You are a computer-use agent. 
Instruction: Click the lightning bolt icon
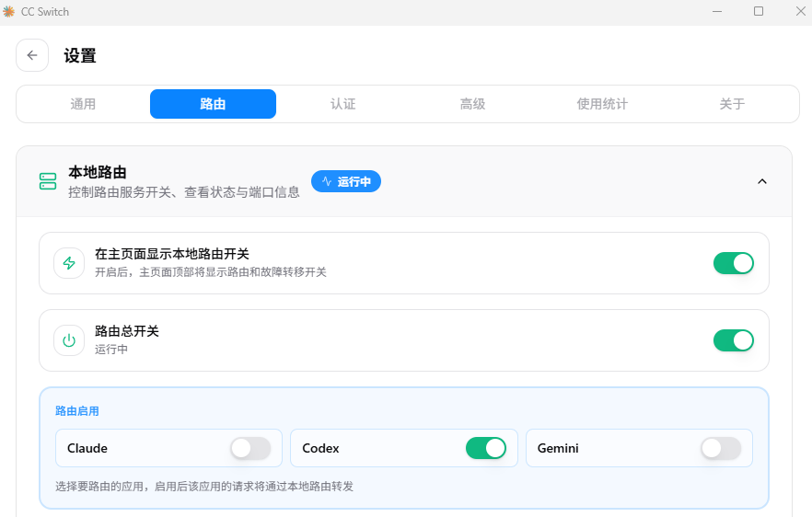[x=69, y=263]
